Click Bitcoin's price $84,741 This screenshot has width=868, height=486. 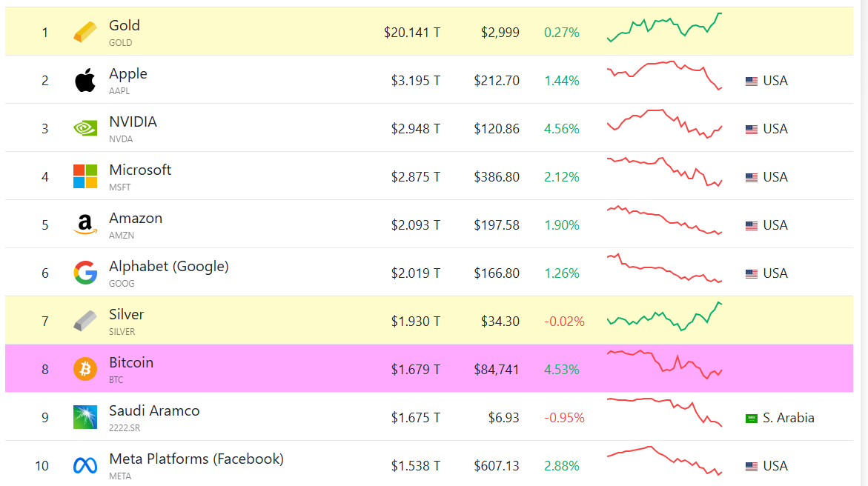(x=497, y=370)
